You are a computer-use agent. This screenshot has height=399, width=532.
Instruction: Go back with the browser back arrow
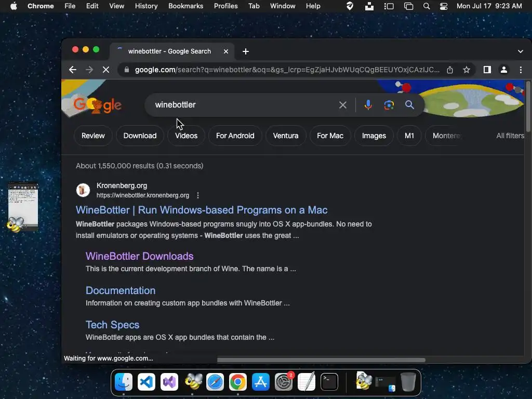point(73,70)
